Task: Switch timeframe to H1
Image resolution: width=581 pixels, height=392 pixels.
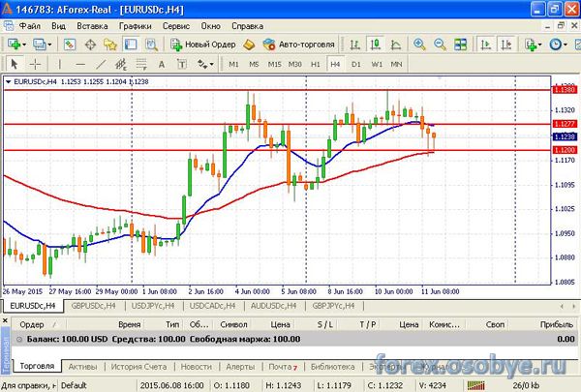Action: [x=316, y=64]
